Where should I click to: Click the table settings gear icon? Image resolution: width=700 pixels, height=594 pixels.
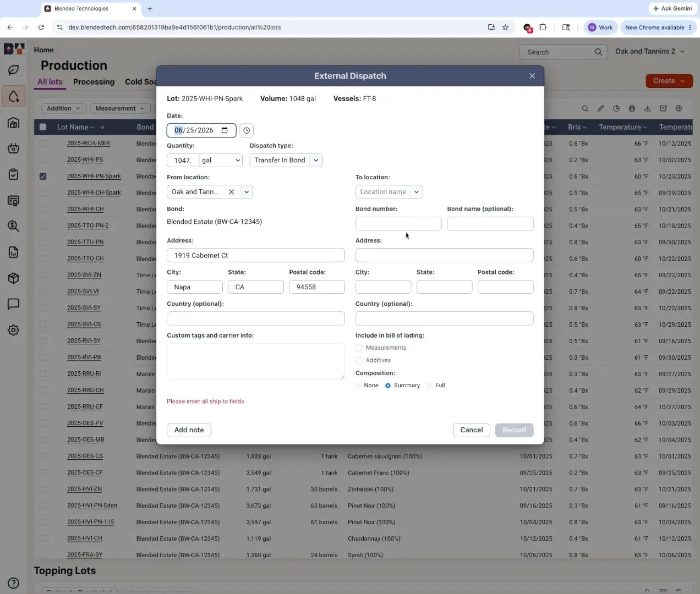pyautogui.click(x=679, y=108)
